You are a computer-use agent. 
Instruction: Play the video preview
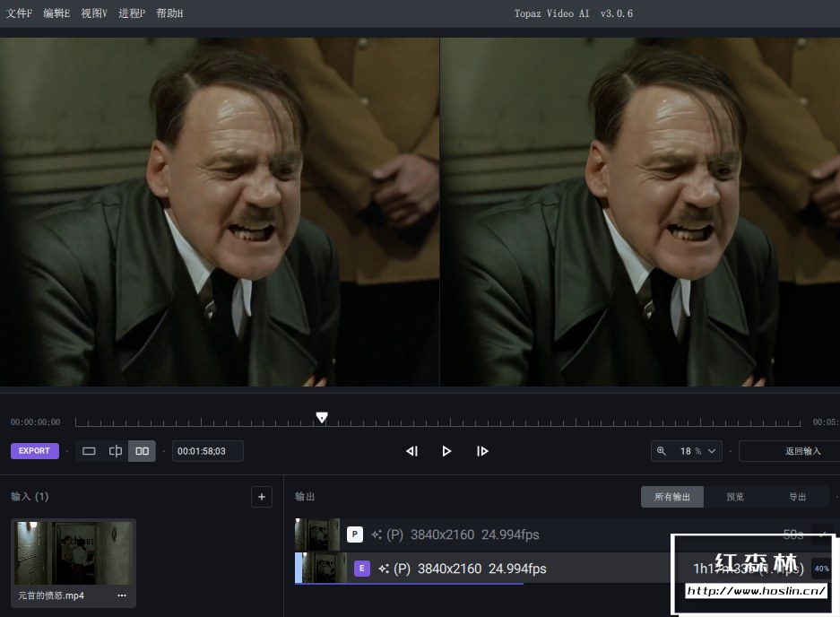pos(446,451)
